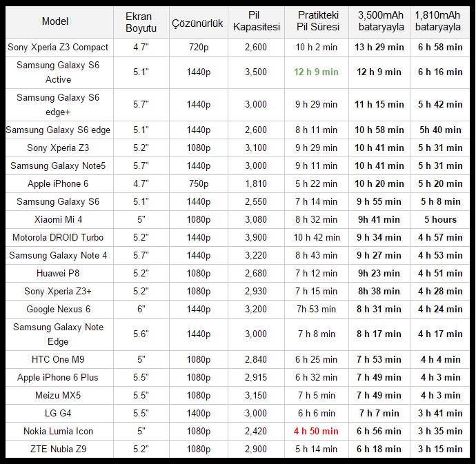Select the Xiaomi Mi 4 model cell
The height and width of the screenshot is (464, 476).
(x=58, y=219)
